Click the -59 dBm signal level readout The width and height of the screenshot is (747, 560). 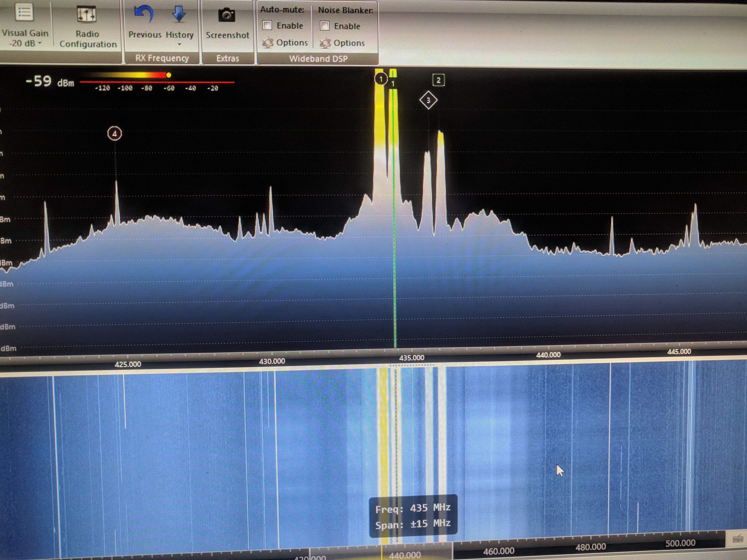pos(50,82)
